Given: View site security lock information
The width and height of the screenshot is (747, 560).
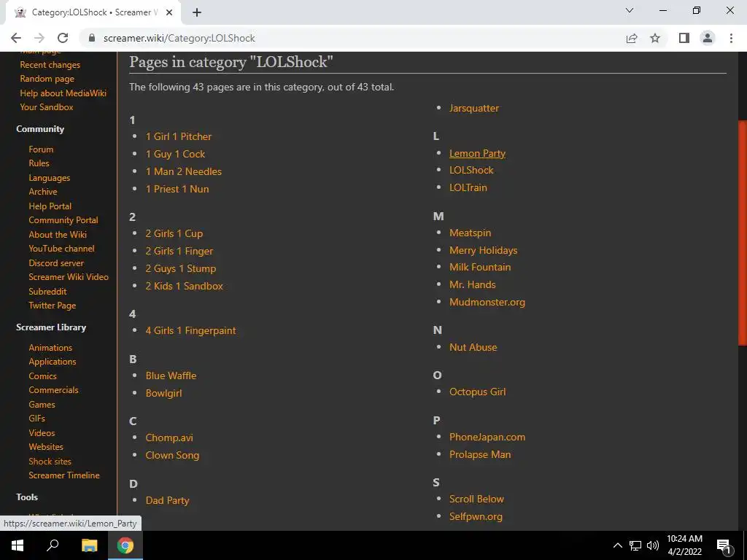Looking at the screenshot, I should click(x=92, y=38).
